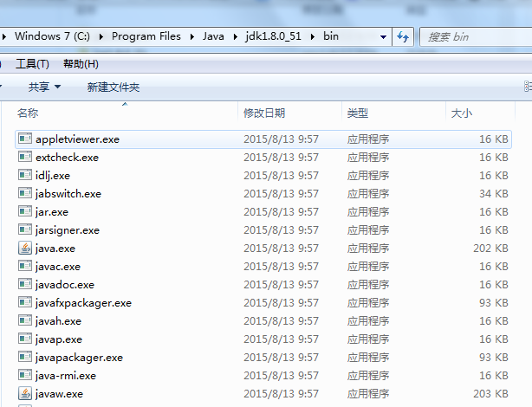The width and height of the screenshot is (532, 407).
Task: Select the file name jarsigner.exe
Action: (68, 230)
